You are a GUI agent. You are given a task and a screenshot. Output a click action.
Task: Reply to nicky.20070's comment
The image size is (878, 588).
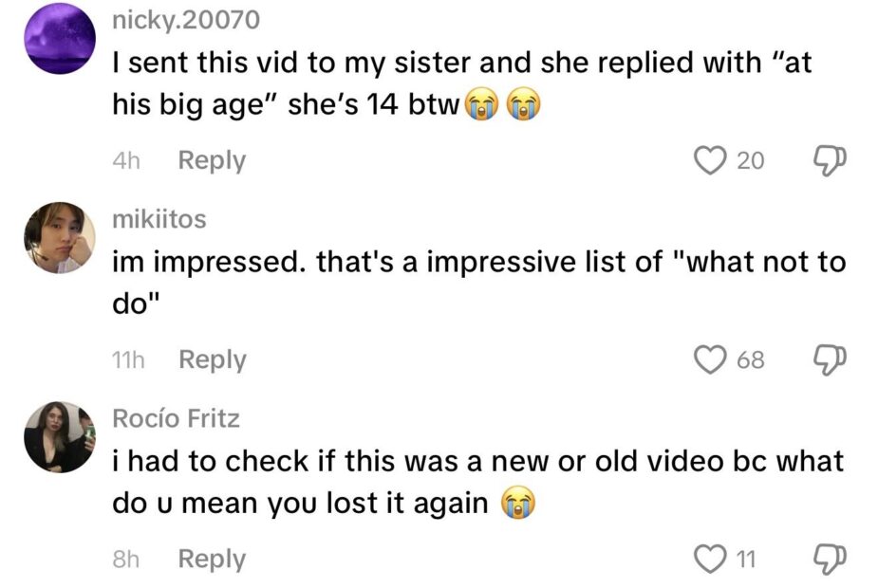click(212, 161)
